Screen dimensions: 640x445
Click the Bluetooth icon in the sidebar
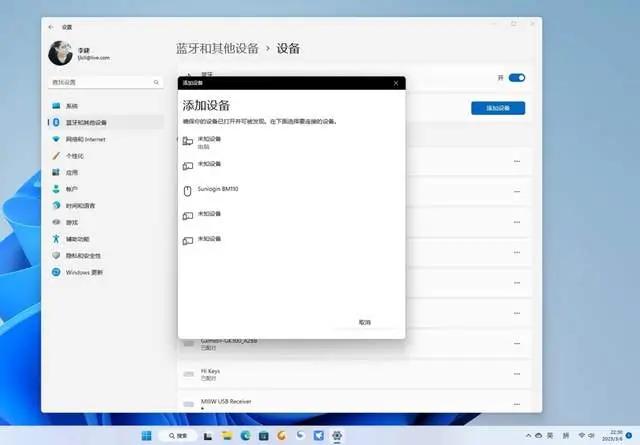pos(56,122)
